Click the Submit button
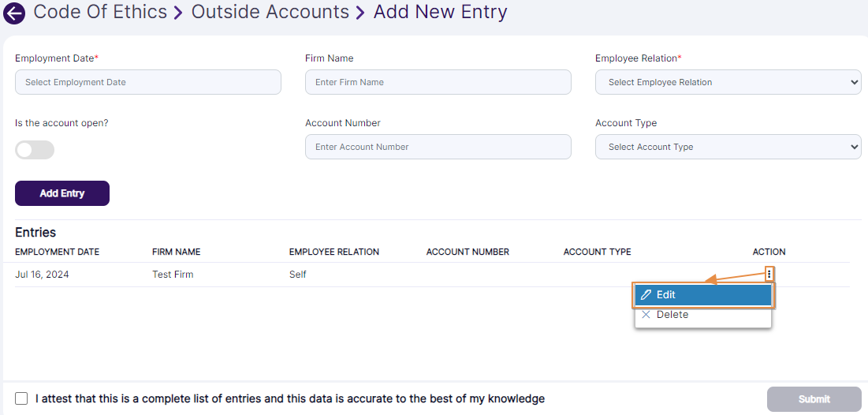868x415 pixels. click(814, 399)
